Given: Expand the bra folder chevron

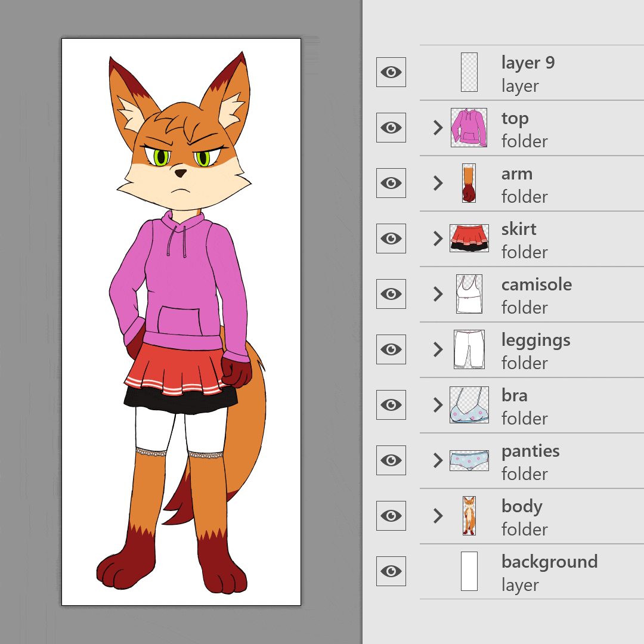Looking at the screenshot, I should point(438,405).
